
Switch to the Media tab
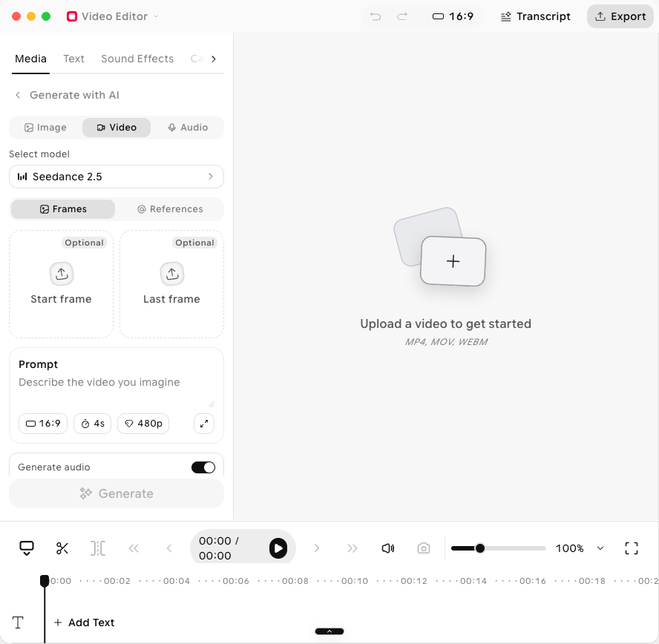pyautogui.click(x=30, y=59)
